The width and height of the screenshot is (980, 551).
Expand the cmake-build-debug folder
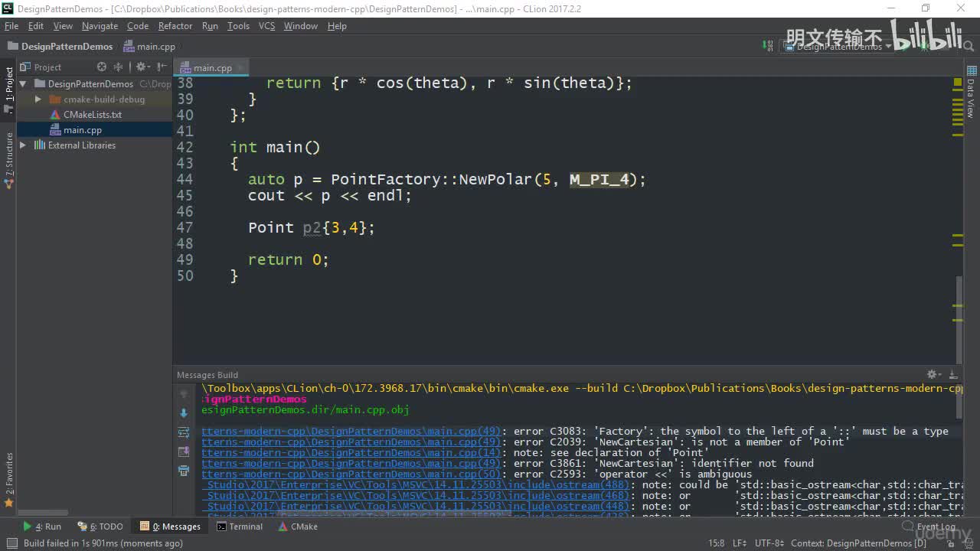pos(38,99)
